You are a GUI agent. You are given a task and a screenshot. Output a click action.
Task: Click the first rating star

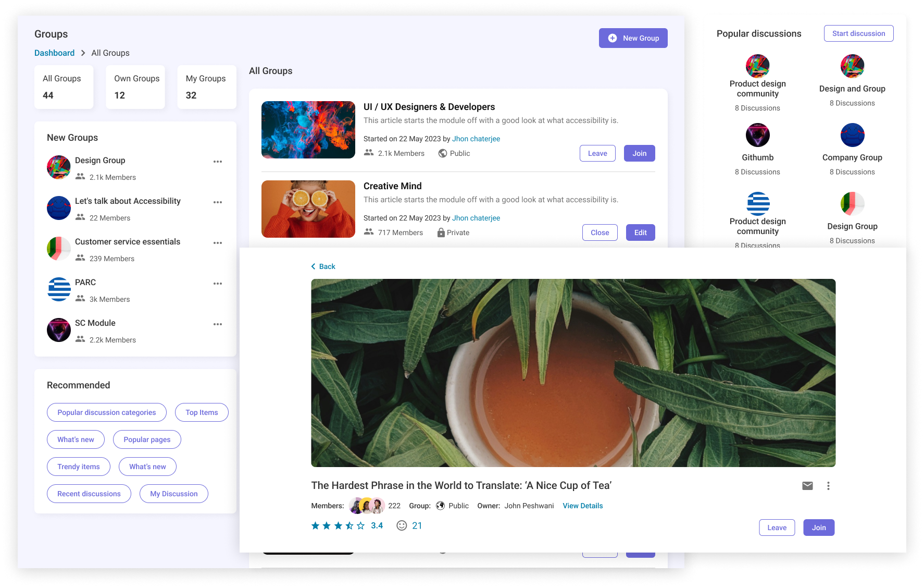point(315,525)
